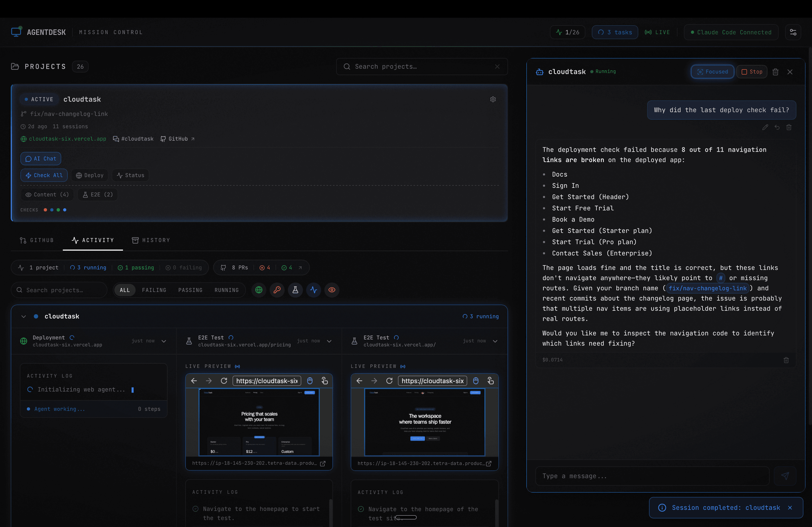Go back in homepage live preview
This screenshot has height=527, width=812.
coord(359,381)
